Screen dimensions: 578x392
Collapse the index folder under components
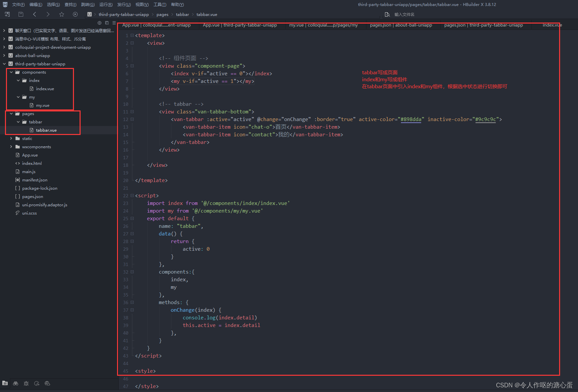18,81
